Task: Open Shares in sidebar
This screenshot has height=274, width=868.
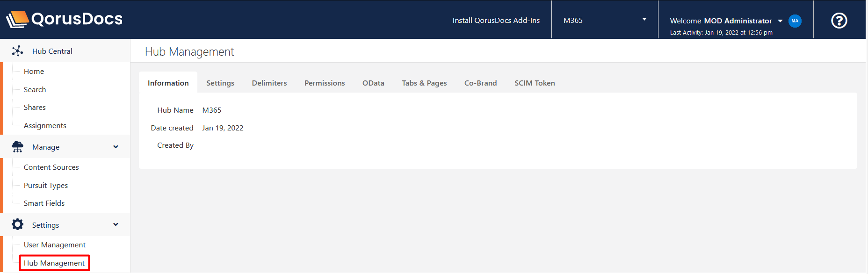Action: click(x=35, y=107)
